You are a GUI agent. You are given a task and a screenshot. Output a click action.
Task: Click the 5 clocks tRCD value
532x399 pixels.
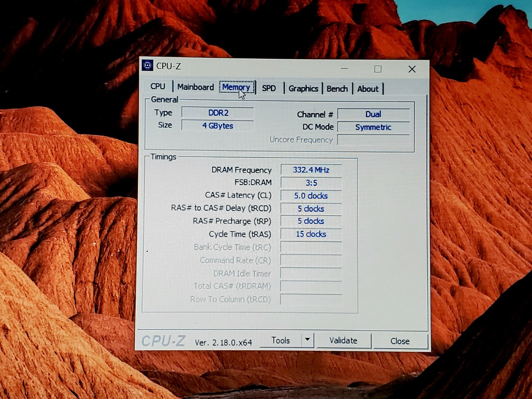311,208
